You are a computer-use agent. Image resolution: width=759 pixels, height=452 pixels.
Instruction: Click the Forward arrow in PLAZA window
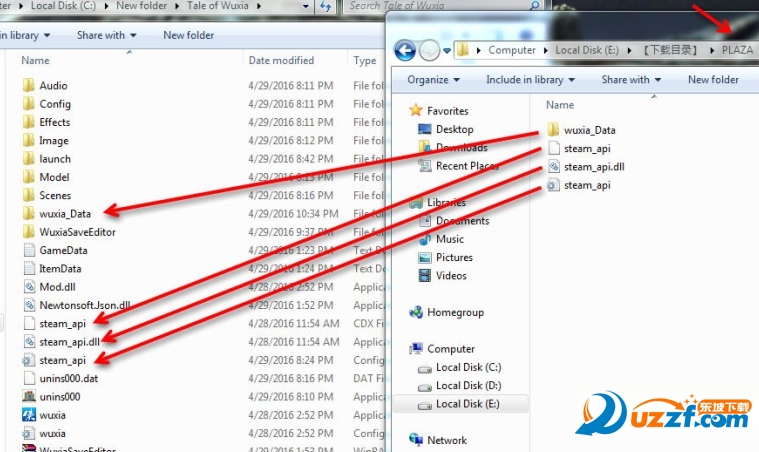click(x=429, y=50)
